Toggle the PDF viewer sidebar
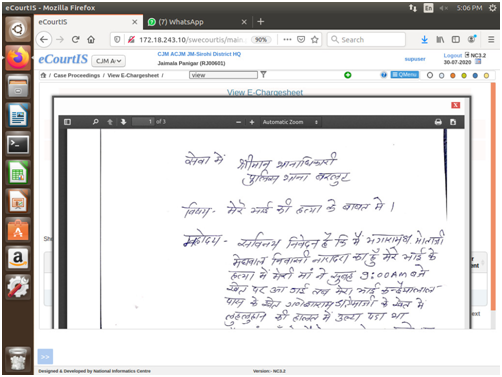Viewport: 502px width, 377px height. (67, 122)
